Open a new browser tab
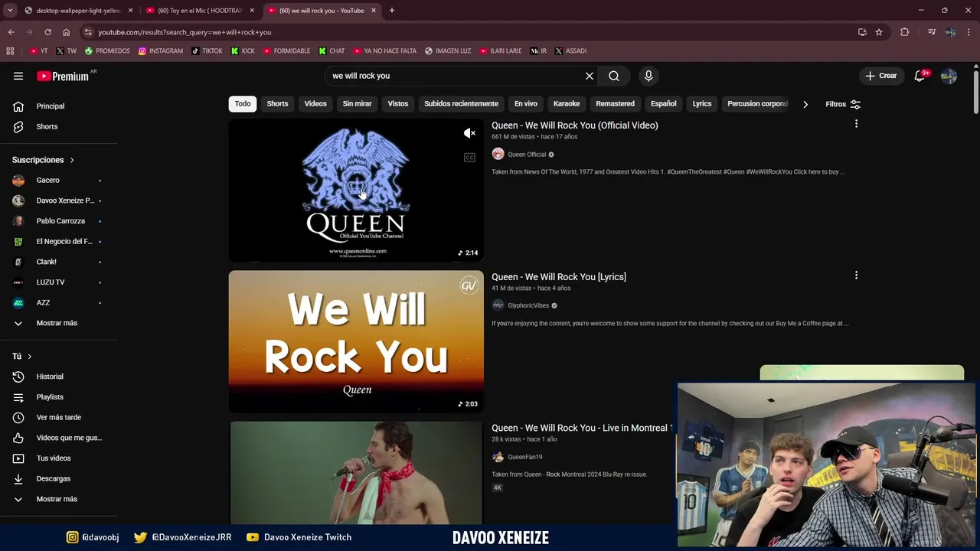This screenshot has width=980, height=551. click(x=392, y=11)
